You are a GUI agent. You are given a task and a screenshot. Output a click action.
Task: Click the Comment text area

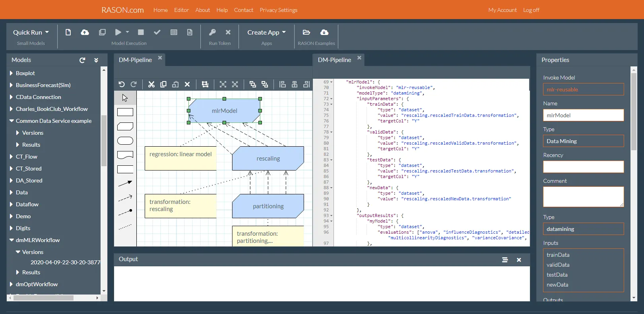point(583,197)
